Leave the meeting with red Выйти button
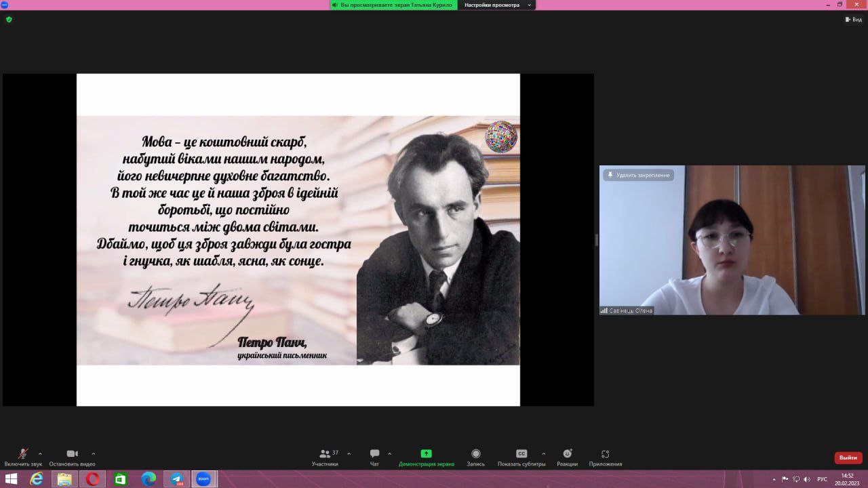This screenshot has height=488, width=868. pos(848,457)
